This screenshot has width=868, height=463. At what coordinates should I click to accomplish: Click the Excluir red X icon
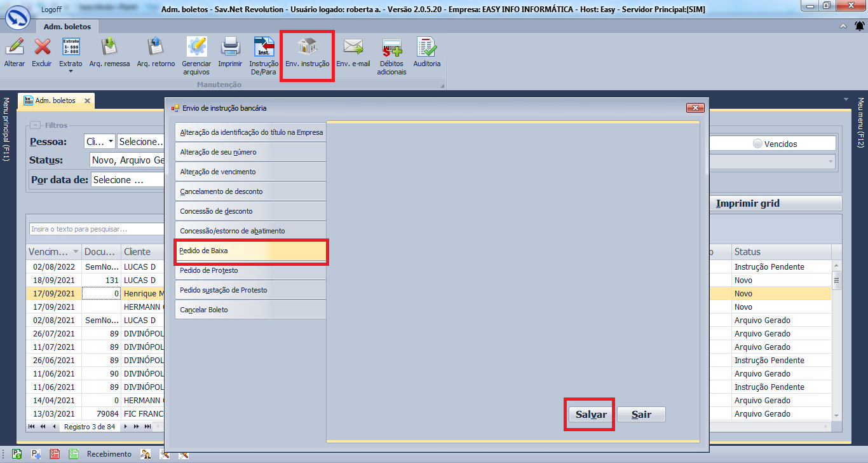coord(42,47)
